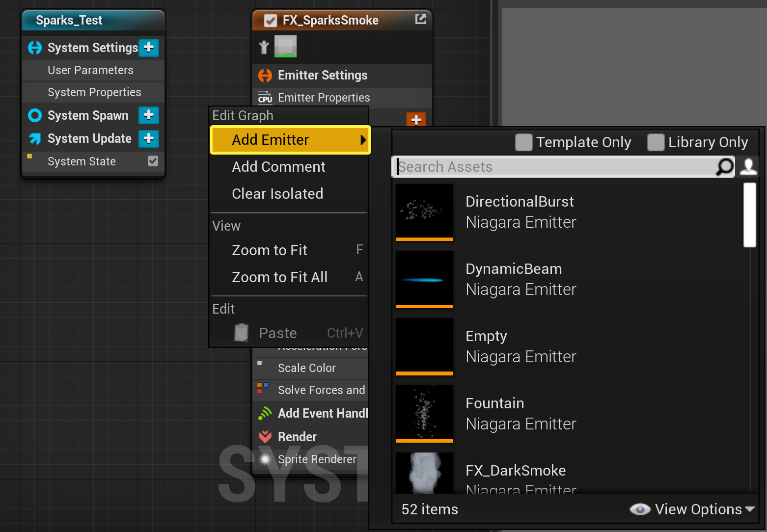The image size is (767, 532).
Task: Select the Solve Forces and Velocity module
Action: tap(310, 390)
